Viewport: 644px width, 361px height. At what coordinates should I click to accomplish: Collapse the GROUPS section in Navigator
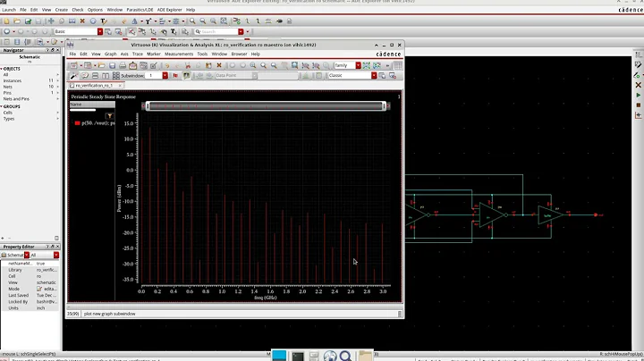click(x=2, y=106)
